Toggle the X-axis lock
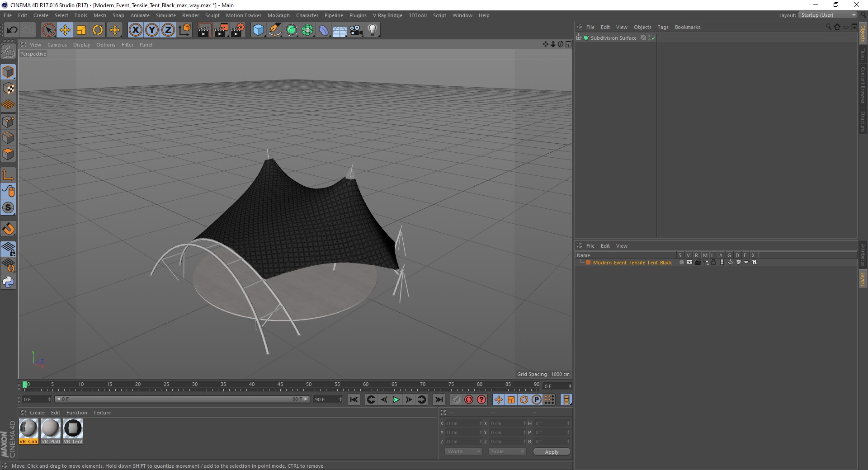Viewport: 868px width, 470px height. pos(135,30)
